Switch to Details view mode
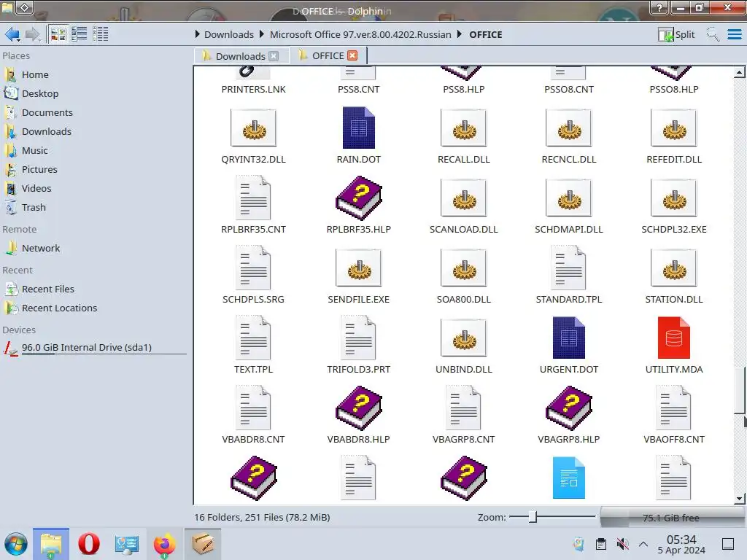The image size is (747, 560). point(100,34)
